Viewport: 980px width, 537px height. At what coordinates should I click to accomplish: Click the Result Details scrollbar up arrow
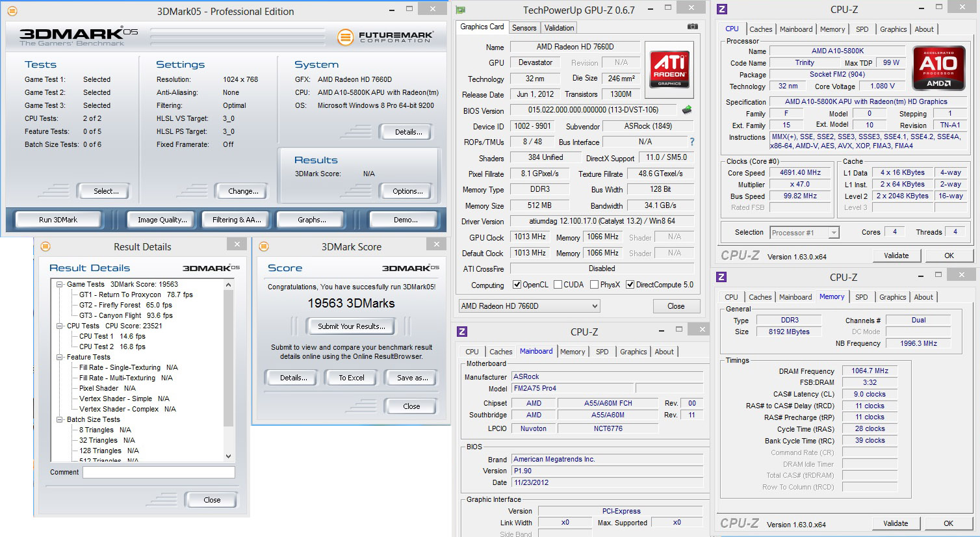click(x=228, y=285)
